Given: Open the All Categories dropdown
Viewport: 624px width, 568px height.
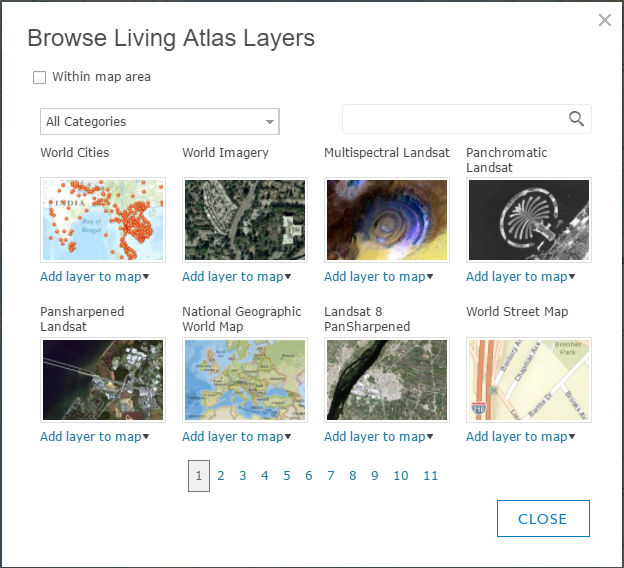Looking at the screenshot, I should (160, 121).
